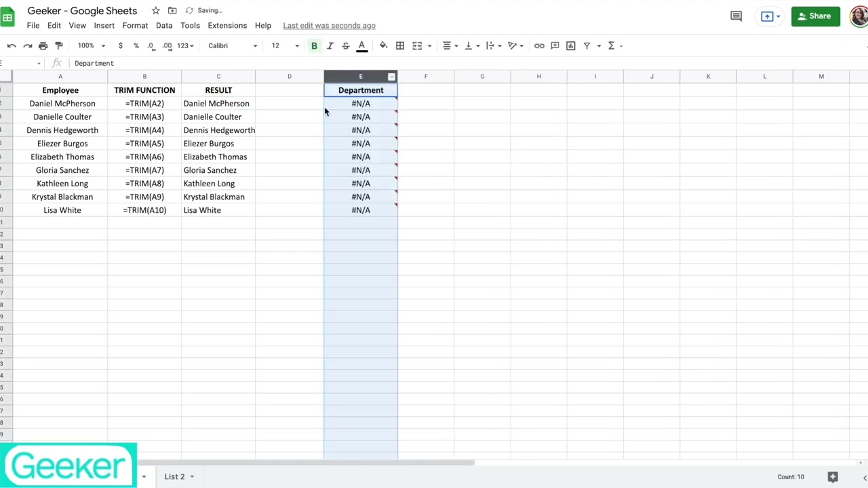Open the File menu
This screenshot has height=488, width=868.
(x=33, y=25)
